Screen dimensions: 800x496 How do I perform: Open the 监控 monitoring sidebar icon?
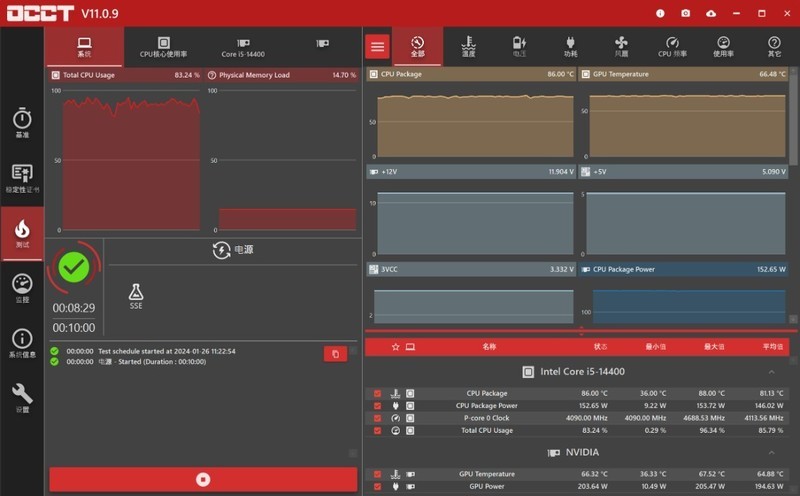coord(22,288)
